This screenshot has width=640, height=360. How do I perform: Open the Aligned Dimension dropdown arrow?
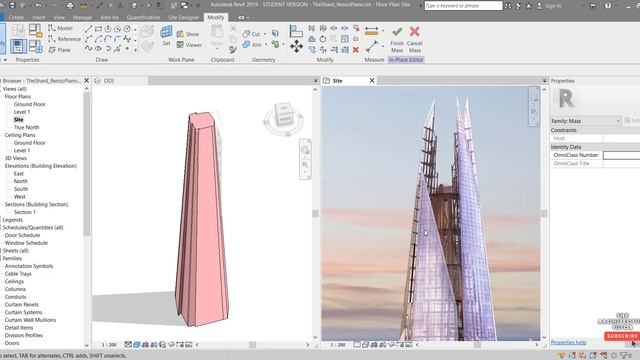click(x=382, y=31)
